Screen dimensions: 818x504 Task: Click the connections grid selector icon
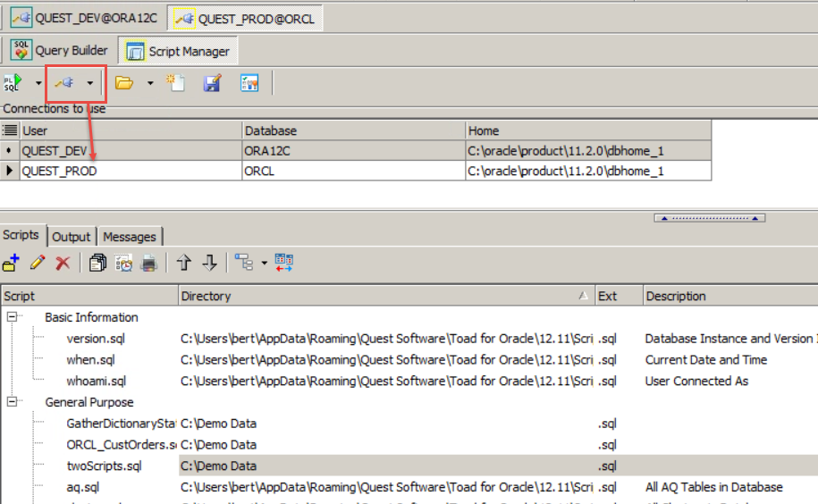point(10,130)
